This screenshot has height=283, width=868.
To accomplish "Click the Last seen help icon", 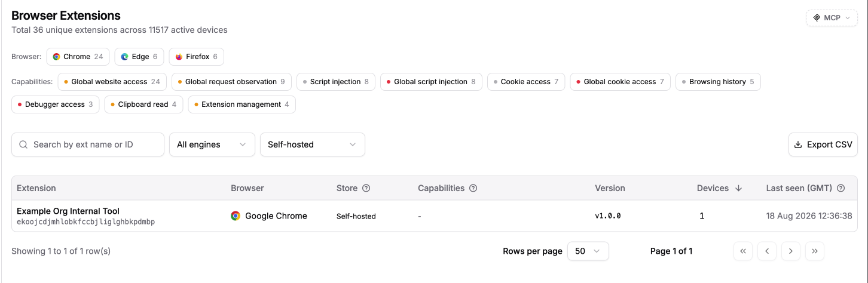I will click(x=841, y=188).
